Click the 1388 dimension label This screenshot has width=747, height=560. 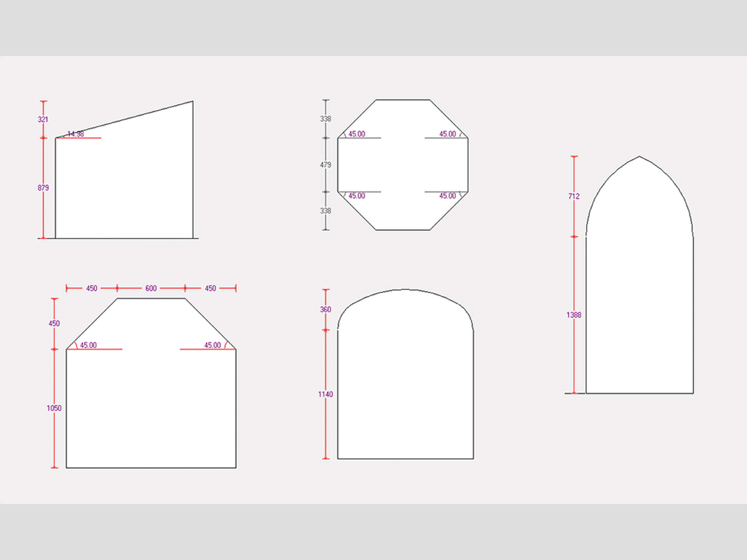[574, 315]
